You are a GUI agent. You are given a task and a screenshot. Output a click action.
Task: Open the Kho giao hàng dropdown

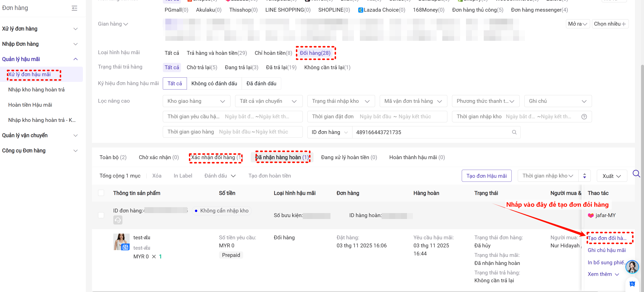pyautogui.click(x=196, y=101)
